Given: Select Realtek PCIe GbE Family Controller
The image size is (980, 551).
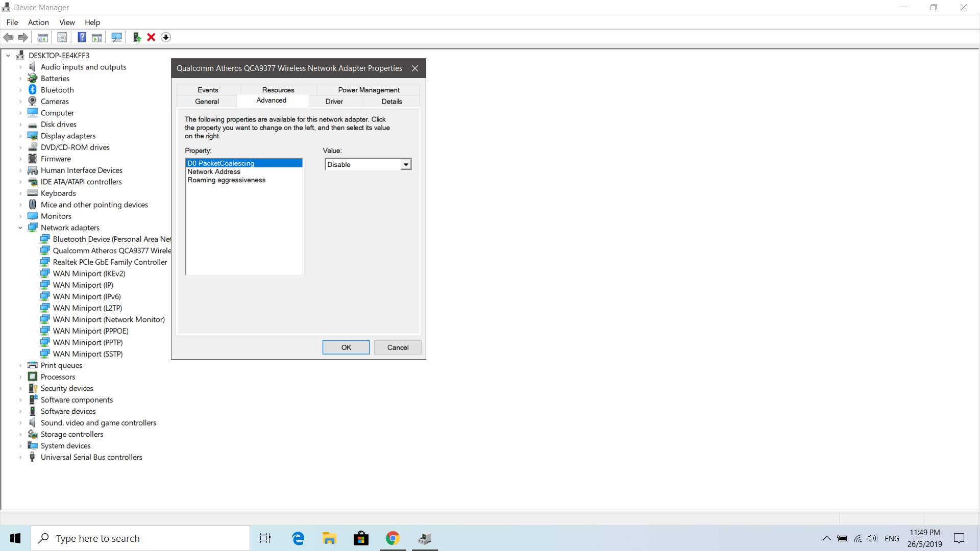Looking at the screenshot, I should pyautogui.click(x=110, y=262).
